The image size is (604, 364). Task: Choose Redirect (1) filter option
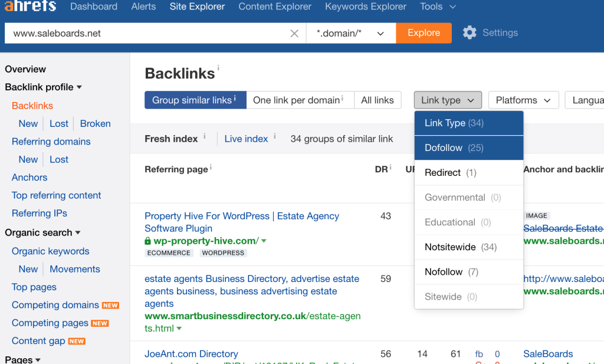(x=469, y=173)
